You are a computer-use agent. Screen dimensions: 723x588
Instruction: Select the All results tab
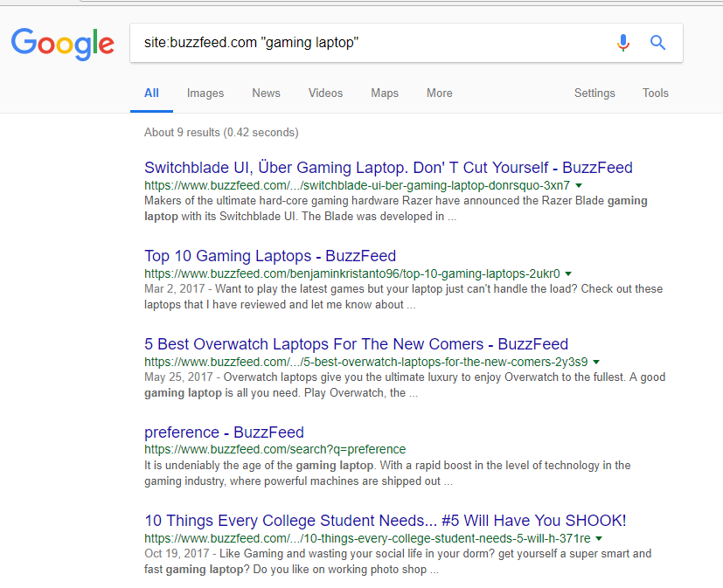coord(152,93)
